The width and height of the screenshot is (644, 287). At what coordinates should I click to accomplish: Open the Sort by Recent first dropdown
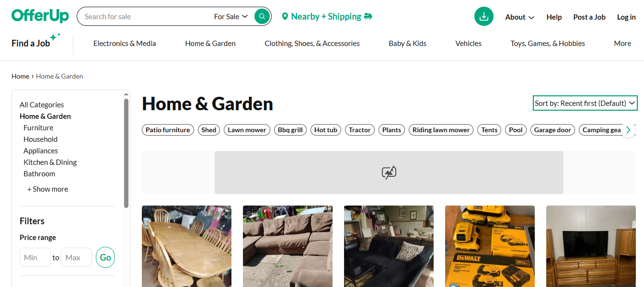pos(585,103)
